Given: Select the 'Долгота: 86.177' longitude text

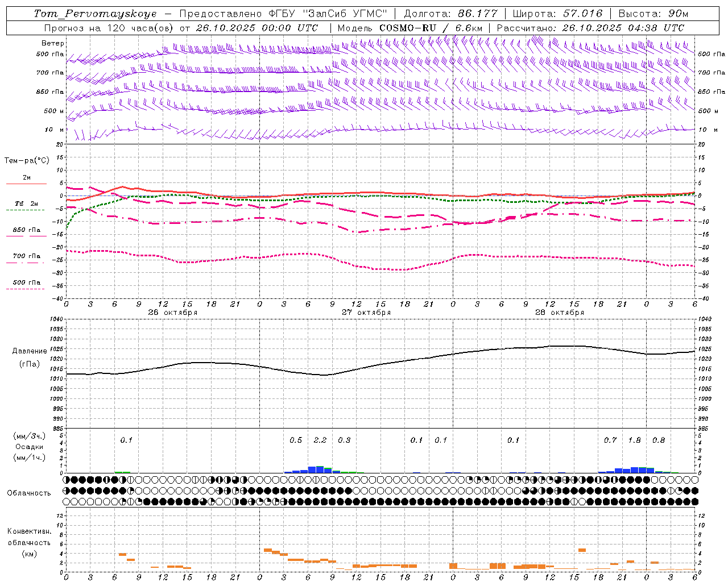Looking at the screenshot, I should [450, 14].
